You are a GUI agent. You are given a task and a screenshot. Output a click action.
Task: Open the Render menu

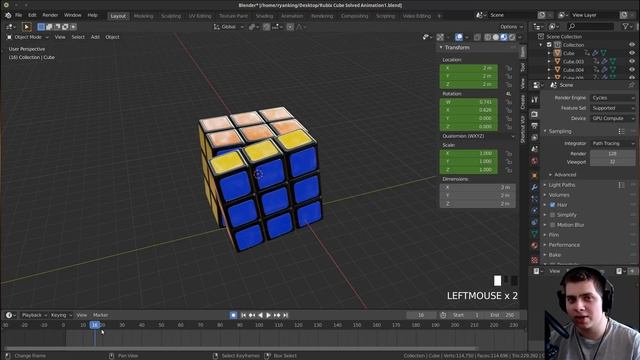(50, 15)
